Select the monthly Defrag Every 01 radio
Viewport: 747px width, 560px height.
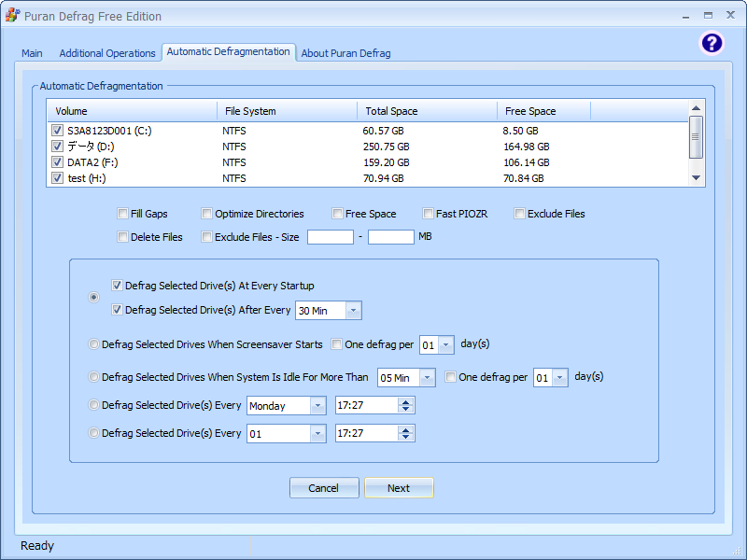coord(93,433)
